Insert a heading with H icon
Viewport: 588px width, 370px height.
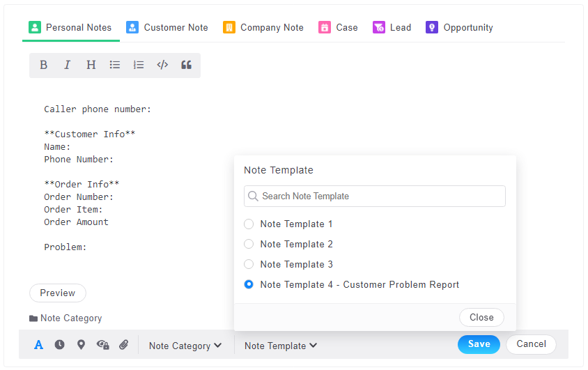click(91, 65)
